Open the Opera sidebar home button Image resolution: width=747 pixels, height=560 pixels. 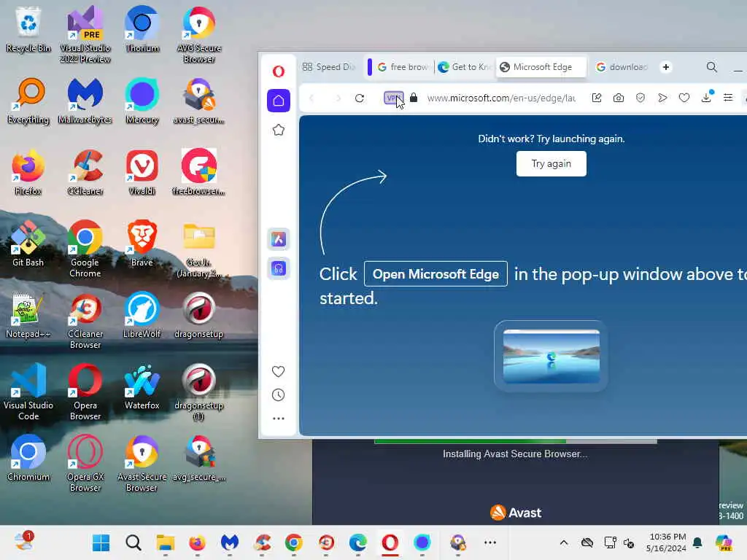[x=278, y=101]
